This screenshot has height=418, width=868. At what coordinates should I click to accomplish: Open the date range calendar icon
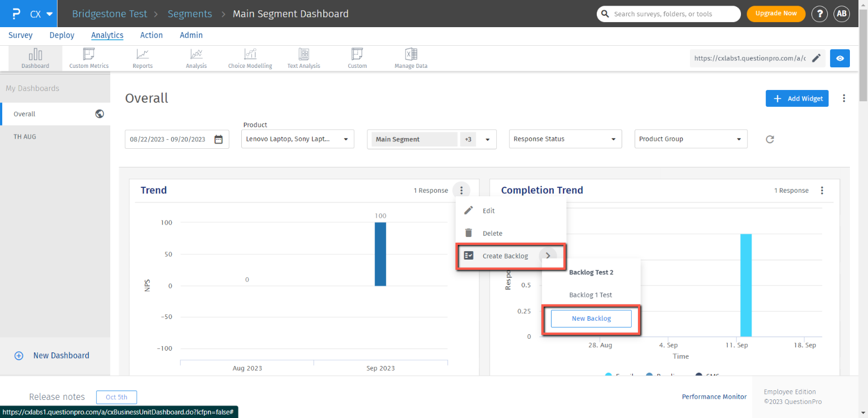pyautogui.click(x=219, y=139)
